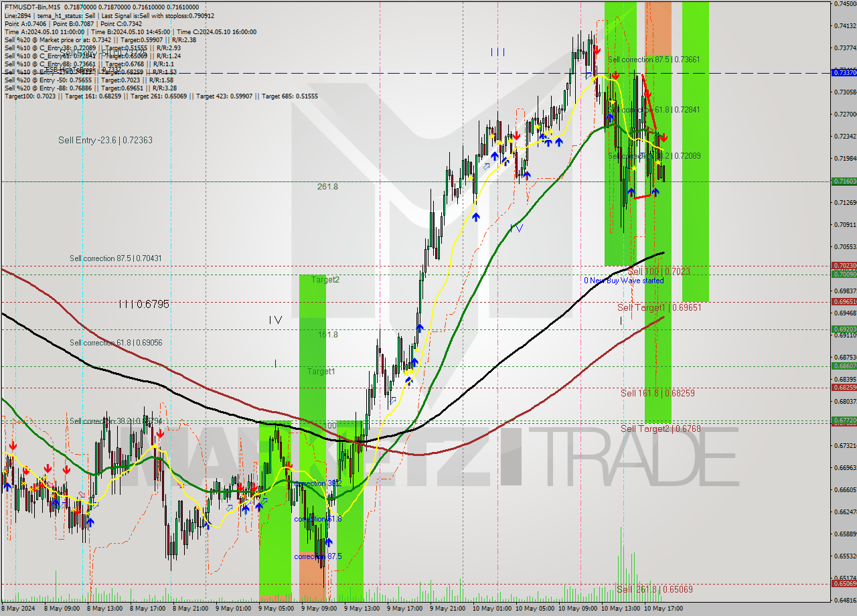
Task: Click the green 0.68607 price tag
Action: 844,366
